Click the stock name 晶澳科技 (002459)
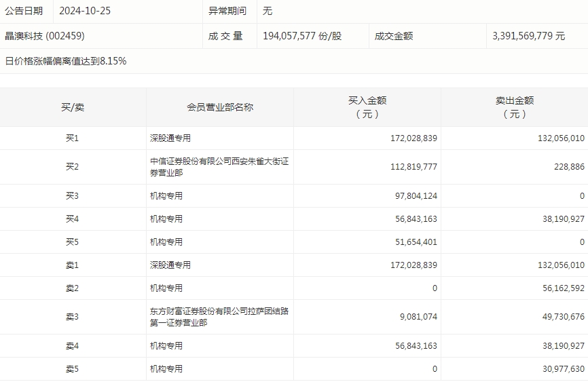The image size is (588, 382). 45,36
